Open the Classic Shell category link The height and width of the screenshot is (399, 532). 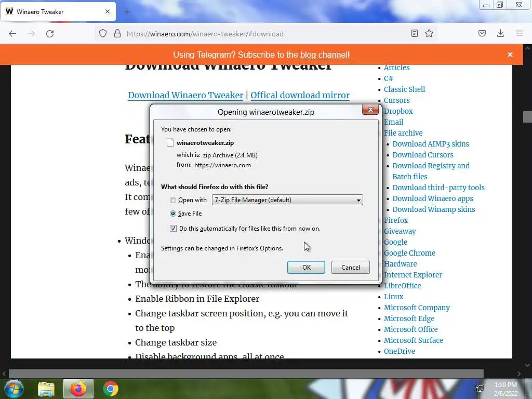pyautogui.click(x=404, y=89)
